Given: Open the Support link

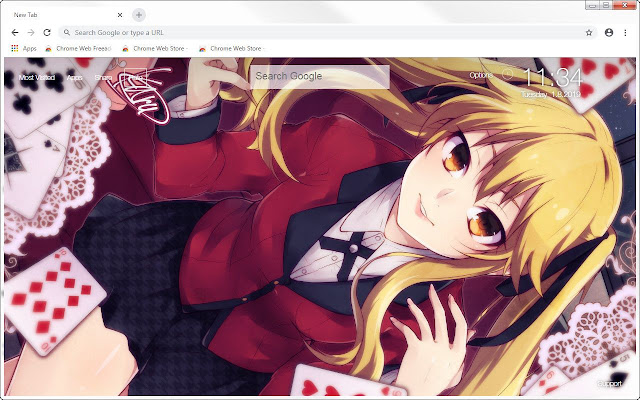Looking at the screenshot, I should coord(609,384).
